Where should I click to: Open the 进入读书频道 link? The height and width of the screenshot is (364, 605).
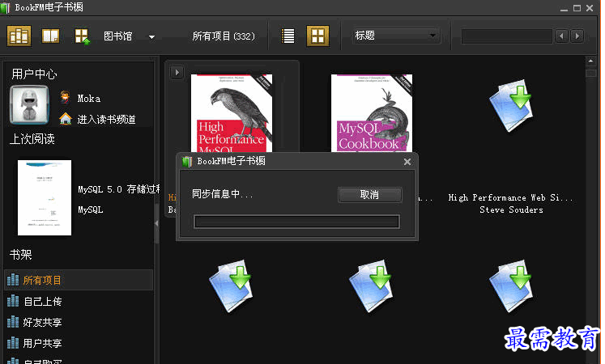click(x=106, y=119)
